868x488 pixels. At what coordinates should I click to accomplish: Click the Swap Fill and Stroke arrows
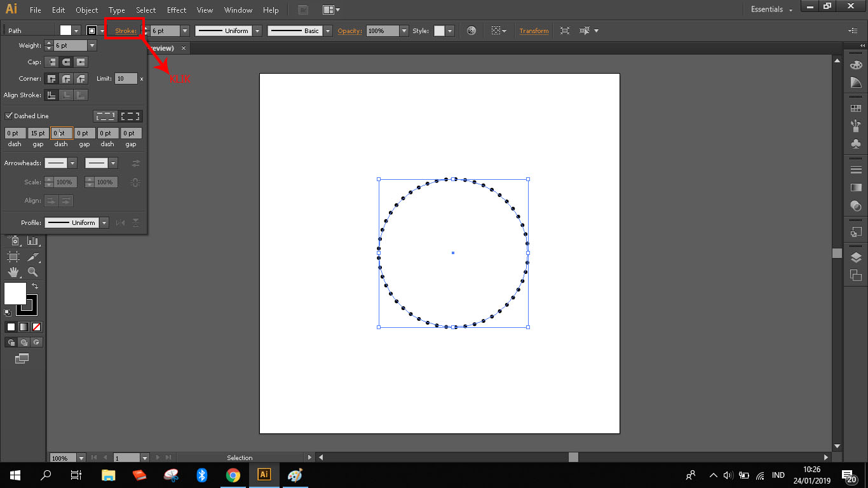[35, 287]
